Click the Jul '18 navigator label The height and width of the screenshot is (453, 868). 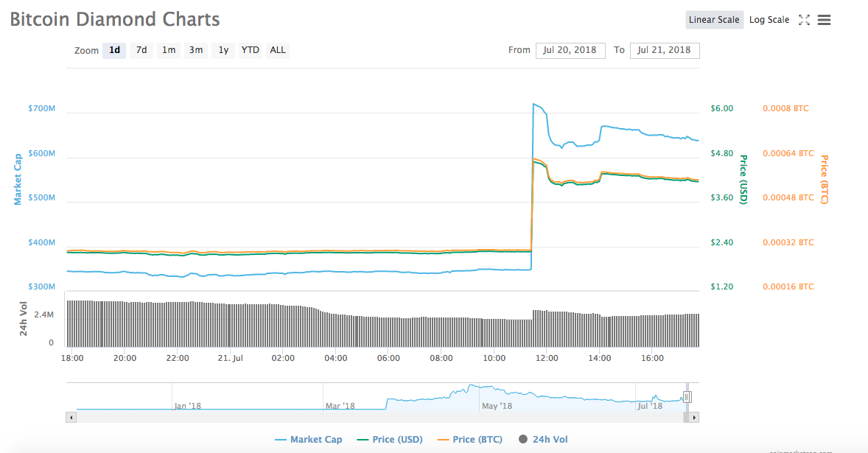point(650,406)
